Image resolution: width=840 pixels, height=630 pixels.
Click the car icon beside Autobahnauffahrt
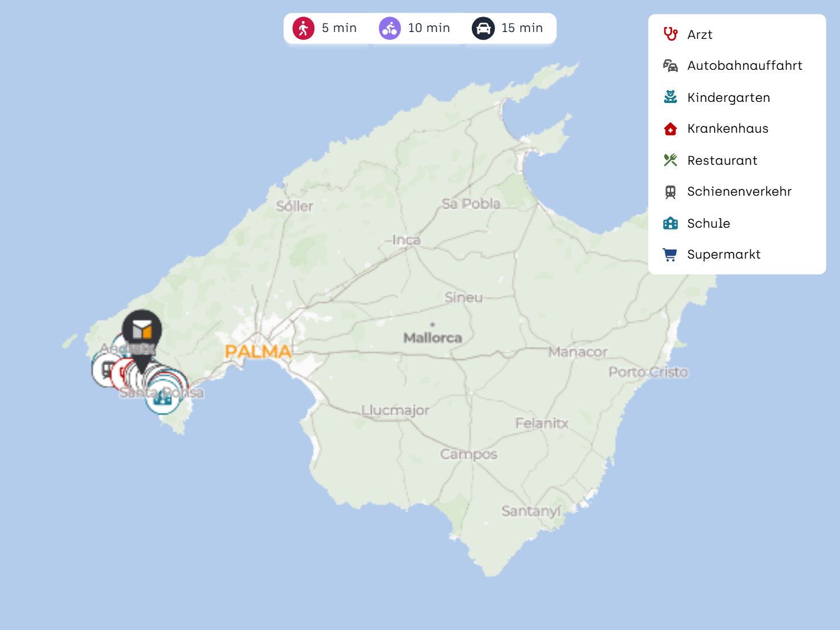670,66
